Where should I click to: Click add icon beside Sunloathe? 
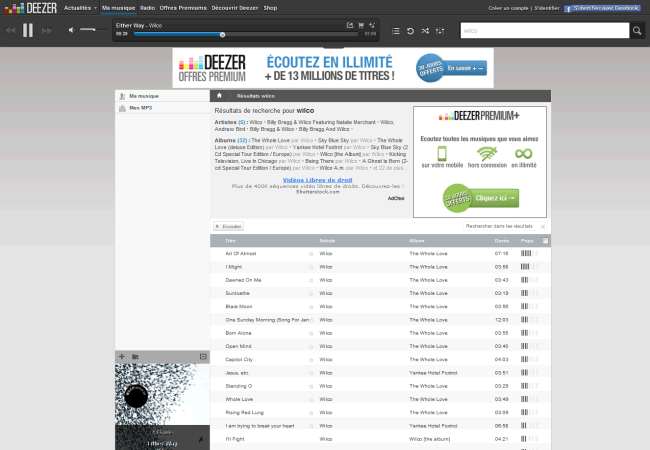point(311,293)
